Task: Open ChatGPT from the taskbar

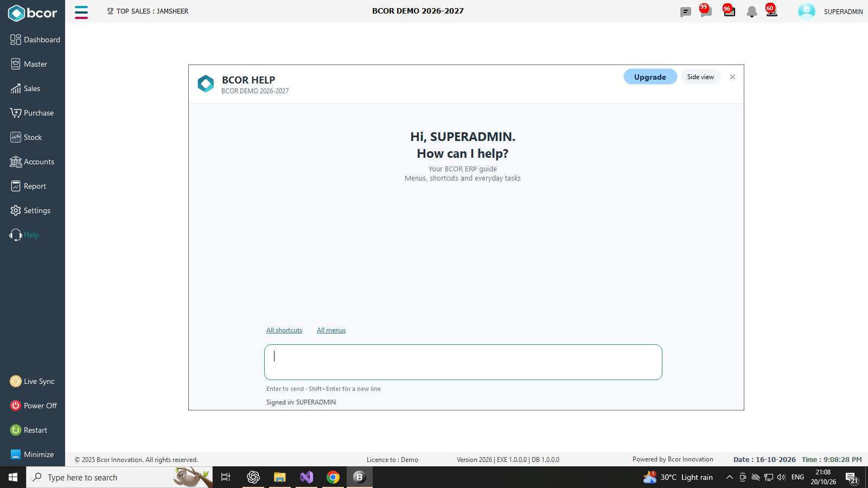Action: point(253,477)
